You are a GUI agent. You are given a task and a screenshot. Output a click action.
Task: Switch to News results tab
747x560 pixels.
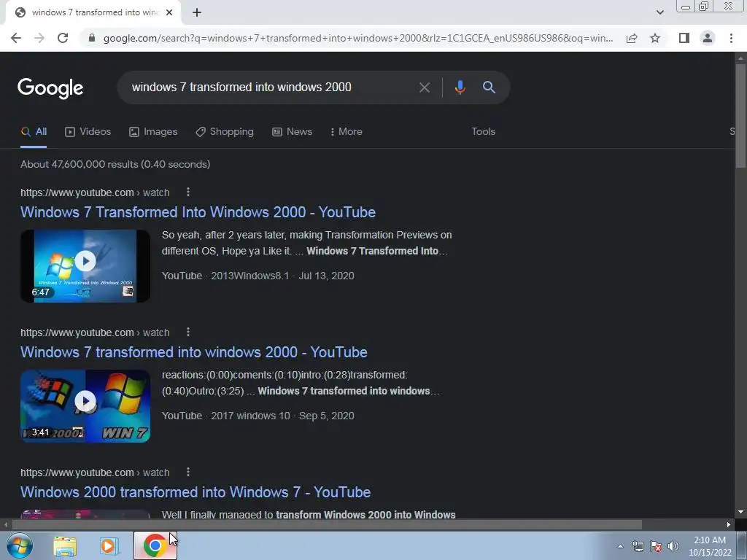pos(292,132)
